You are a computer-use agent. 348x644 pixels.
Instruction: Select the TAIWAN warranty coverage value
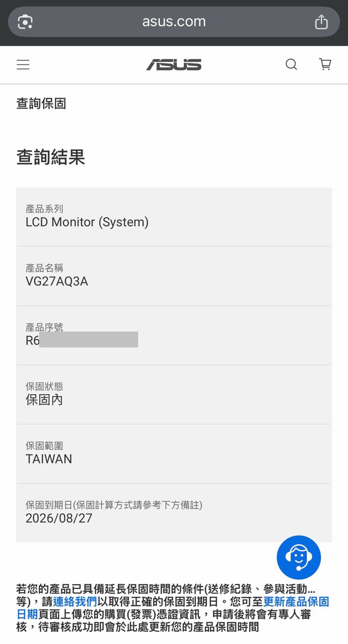[x=49, y=459]
